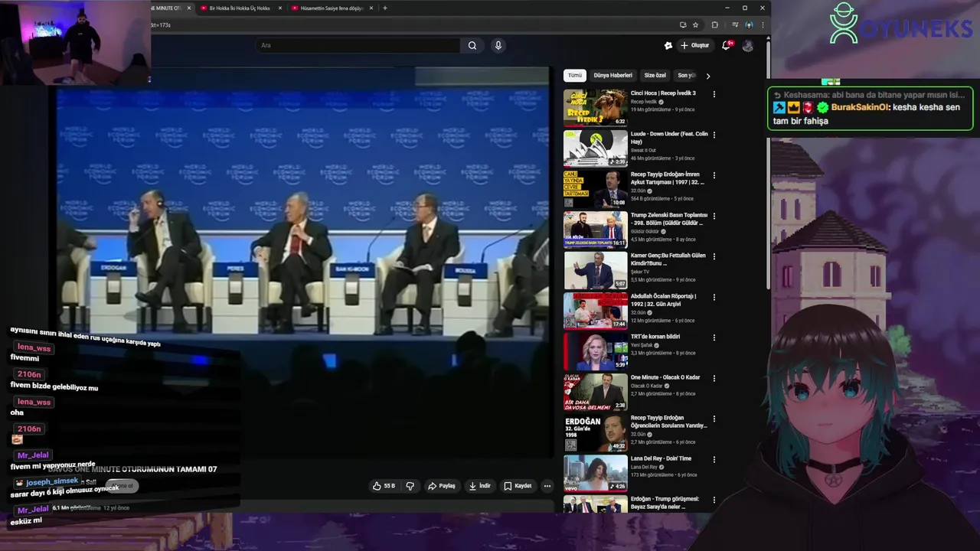
Task: Open 'Abdullah Öcalan Röportajı | 1992' title
Action: tap(664, 300)
